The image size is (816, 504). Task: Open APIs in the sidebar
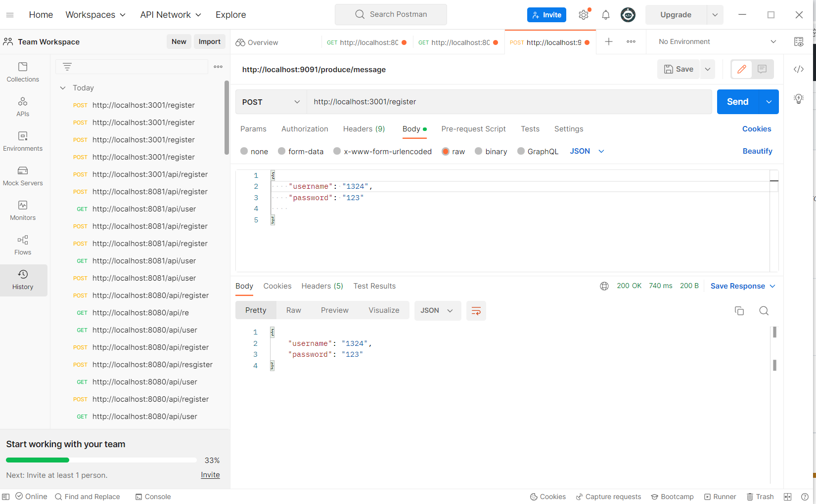click(x=23, y=107)
